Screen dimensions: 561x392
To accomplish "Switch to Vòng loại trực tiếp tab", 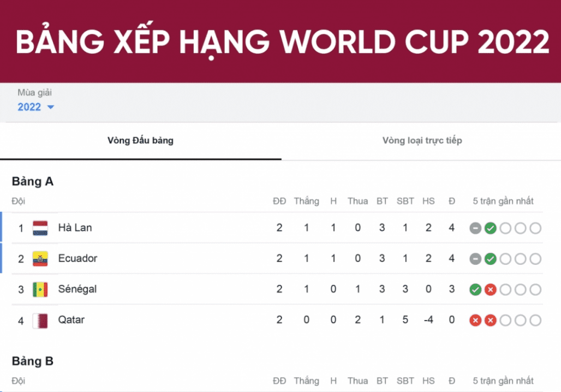I will tap(422, 141).
